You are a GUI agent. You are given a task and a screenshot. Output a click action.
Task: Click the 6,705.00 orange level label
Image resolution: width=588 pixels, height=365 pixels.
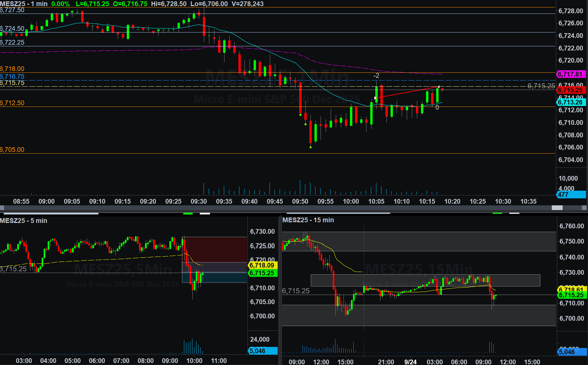pos(12,150)
